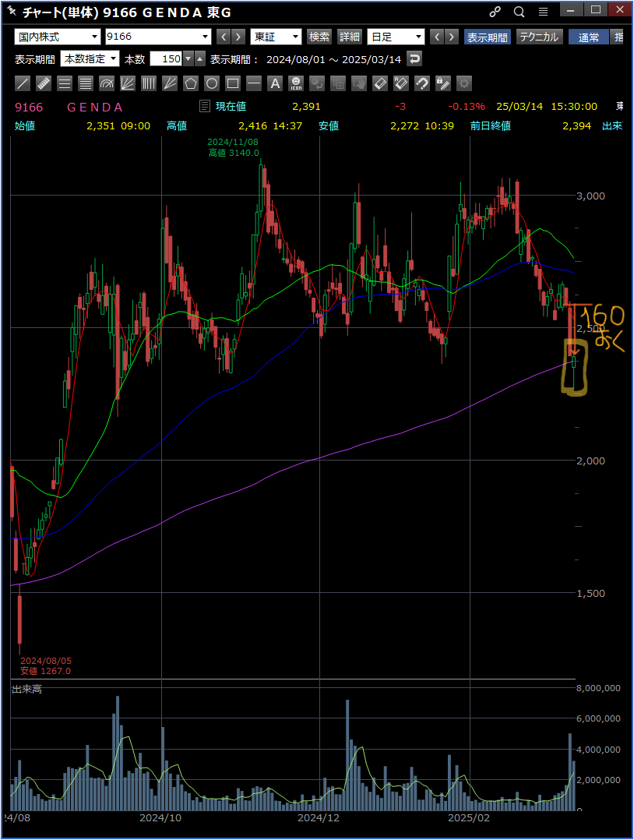
Task: Click the 始値 2,351 value
Action: click(100, 126)
